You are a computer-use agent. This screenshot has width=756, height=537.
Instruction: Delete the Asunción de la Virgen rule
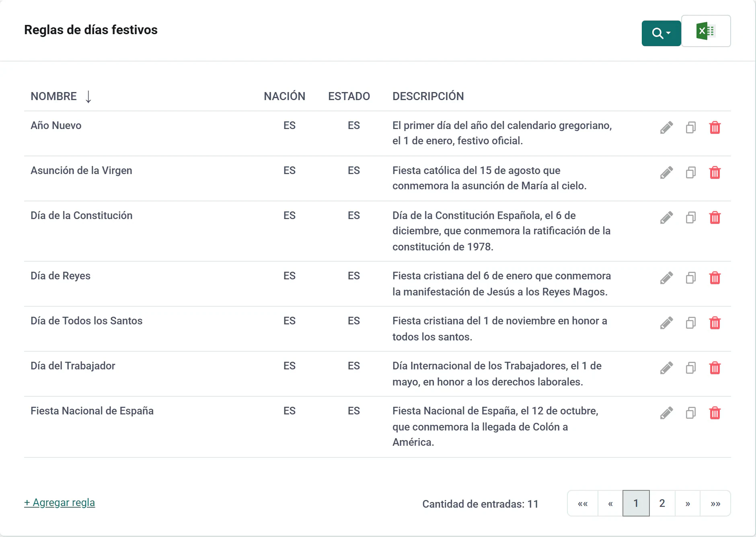point(715,173)
